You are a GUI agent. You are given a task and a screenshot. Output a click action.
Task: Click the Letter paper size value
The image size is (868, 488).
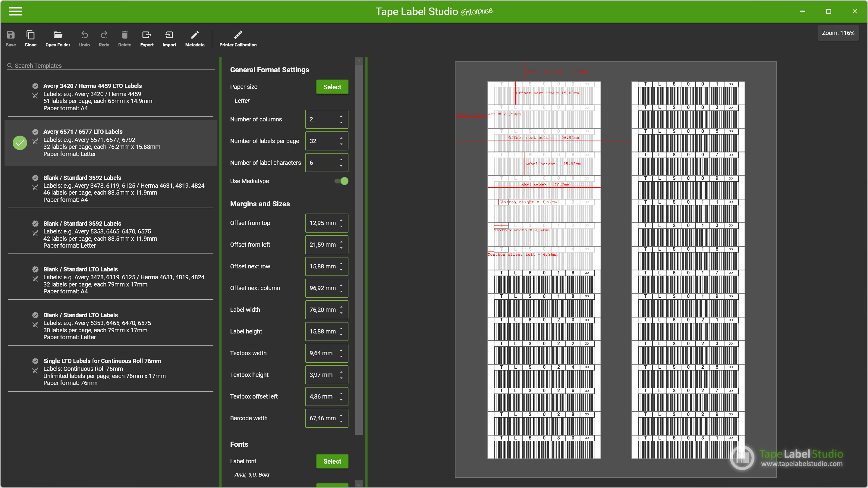(242, 101)
